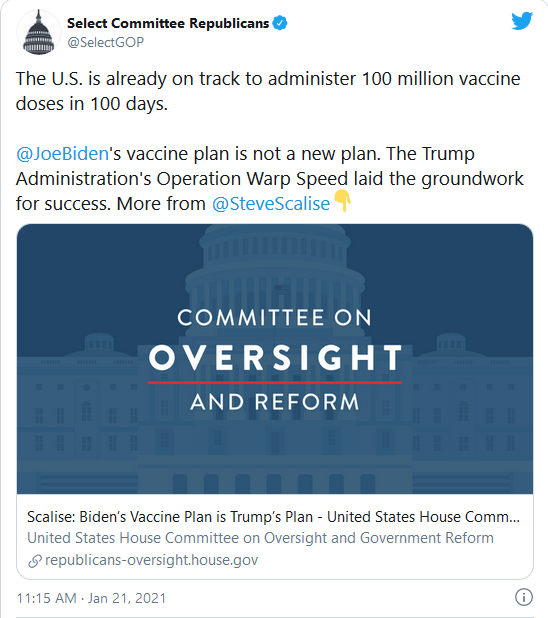Viewport: 548px width, 618px height.
Task: Click the 11:15 AM Jan 21, 2021 timestamp
Action: (91, 598)
